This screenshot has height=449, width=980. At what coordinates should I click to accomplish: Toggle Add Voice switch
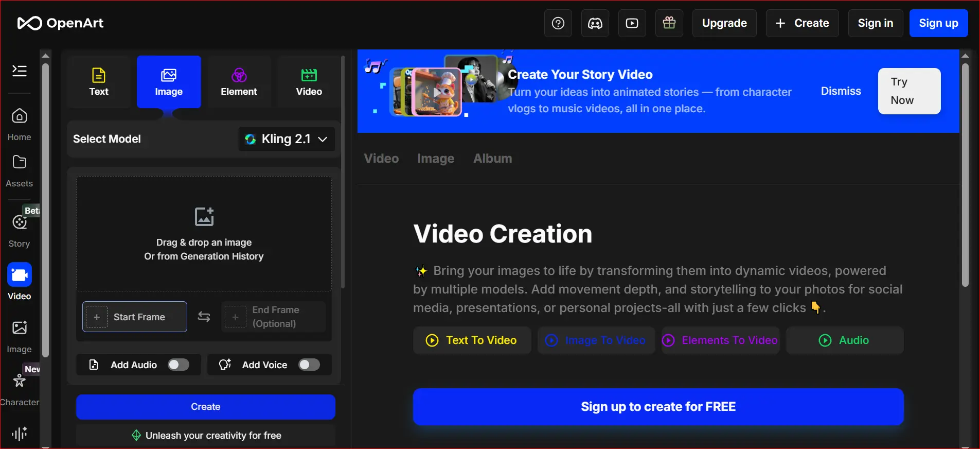coord(309,365)
